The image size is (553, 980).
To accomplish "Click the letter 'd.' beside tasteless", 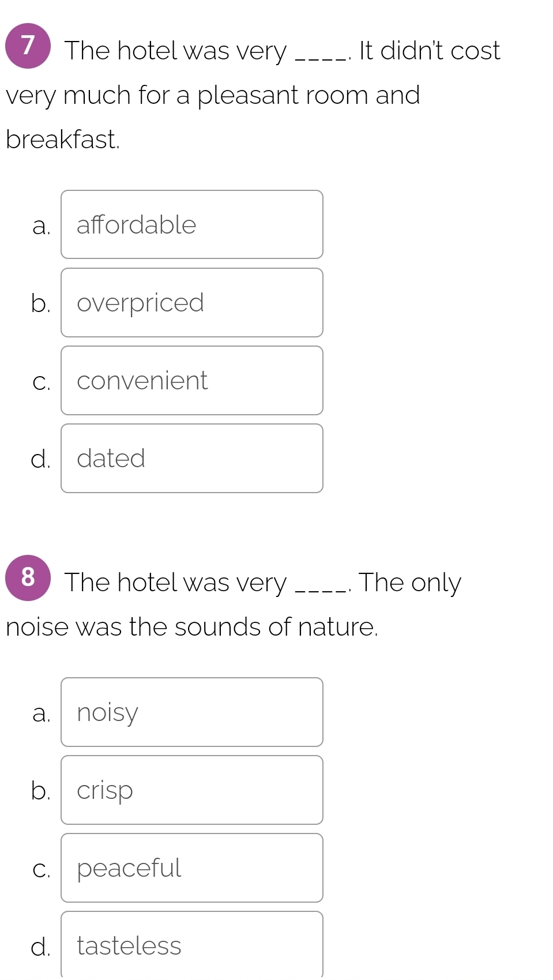I will (41, 947).
